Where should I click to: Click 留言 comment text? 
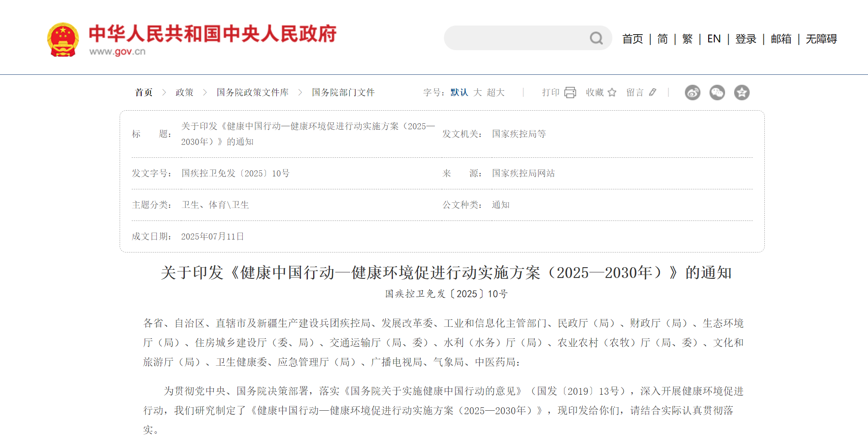click(x=635, y=93)
